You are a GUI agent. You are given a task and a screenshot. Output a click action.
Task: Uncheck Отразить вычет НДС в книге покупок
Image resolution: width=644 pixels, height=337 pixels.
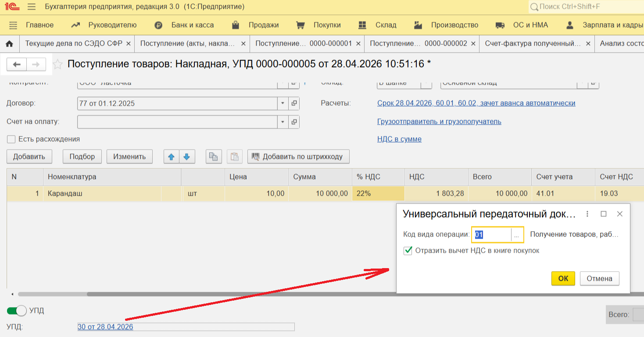point(408,251)
